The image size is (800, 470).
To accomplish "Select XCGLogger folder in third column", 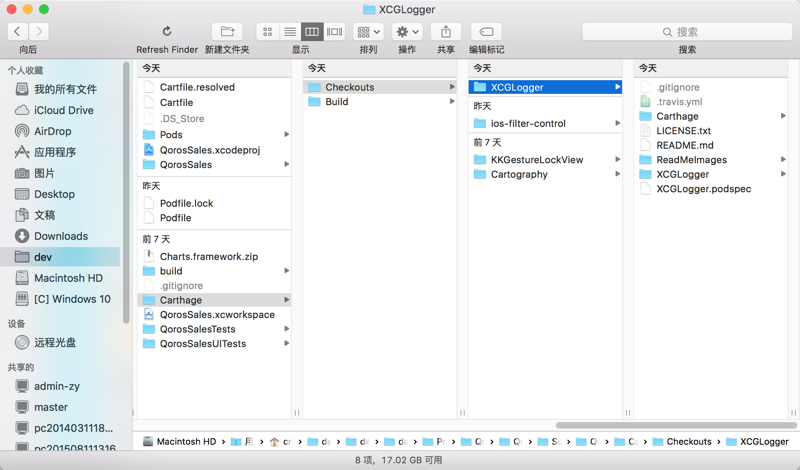I will (545, 87).
